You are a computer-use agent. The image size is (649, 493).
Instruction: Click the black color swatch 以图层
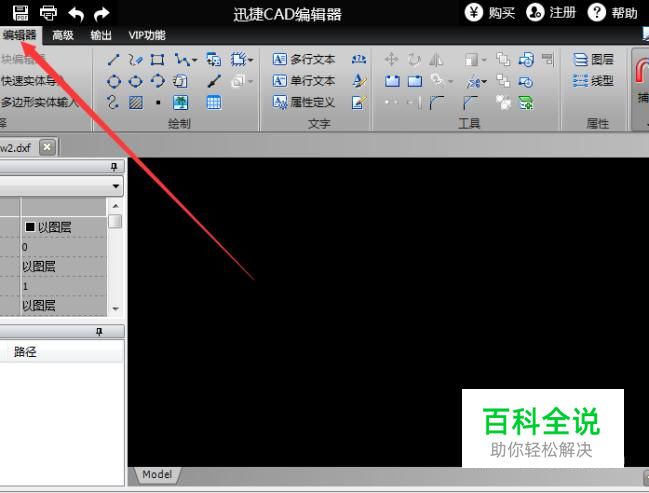pos(30,227)
